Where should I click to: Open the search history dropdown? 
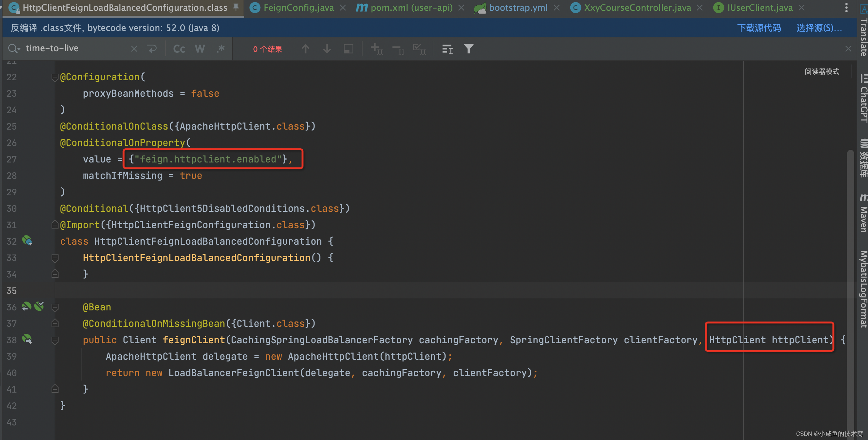tap(14, 48)
